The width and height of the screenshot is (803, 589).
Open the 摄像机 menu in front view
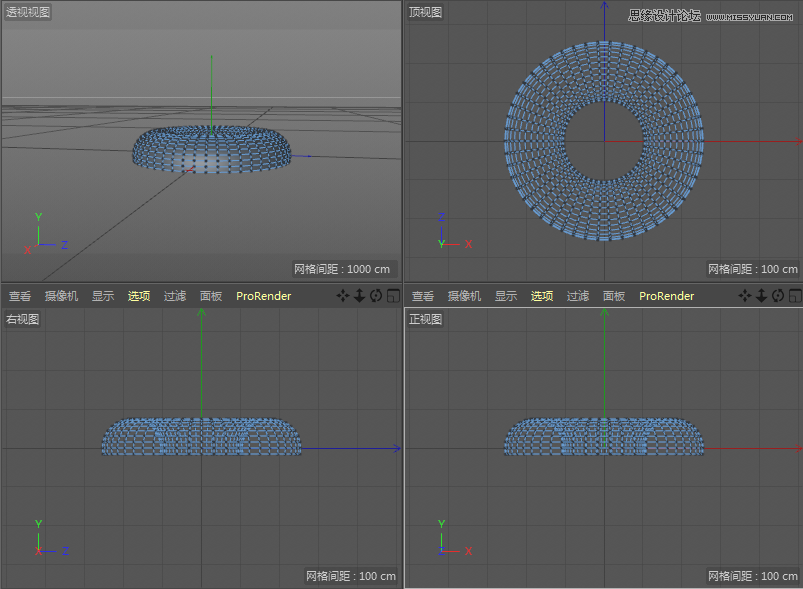[x=464, y=296]
